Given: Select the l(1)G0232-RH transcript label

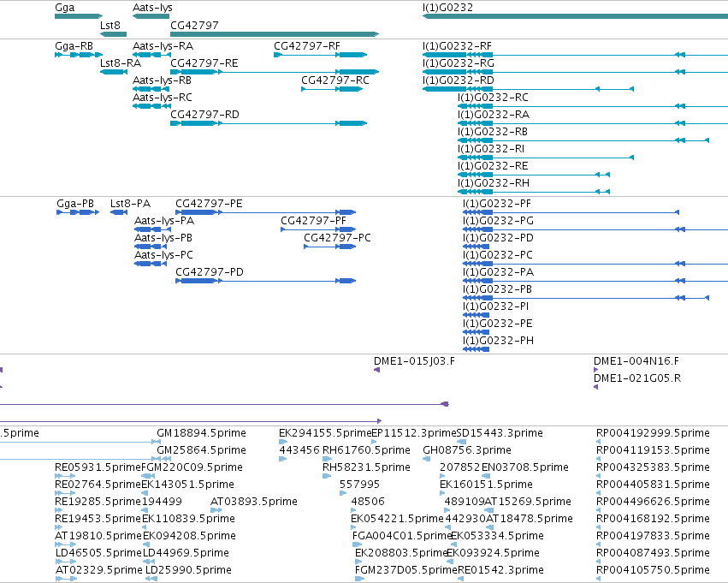Looking at the screenshot, I should tap(494, 183).
